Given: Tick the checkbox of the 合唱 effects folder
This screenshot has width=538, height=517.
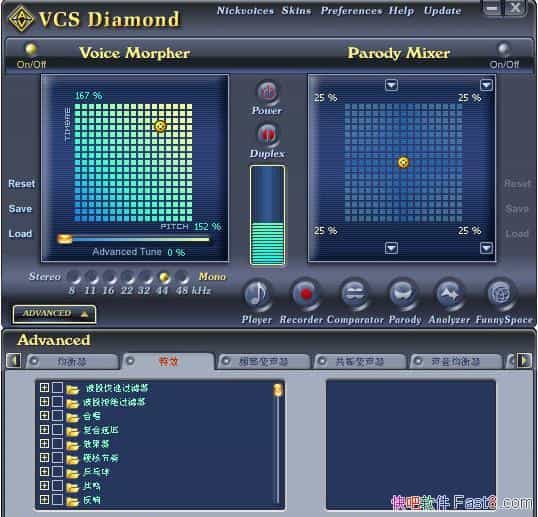Looking at the screenshot, I should 57,416.
